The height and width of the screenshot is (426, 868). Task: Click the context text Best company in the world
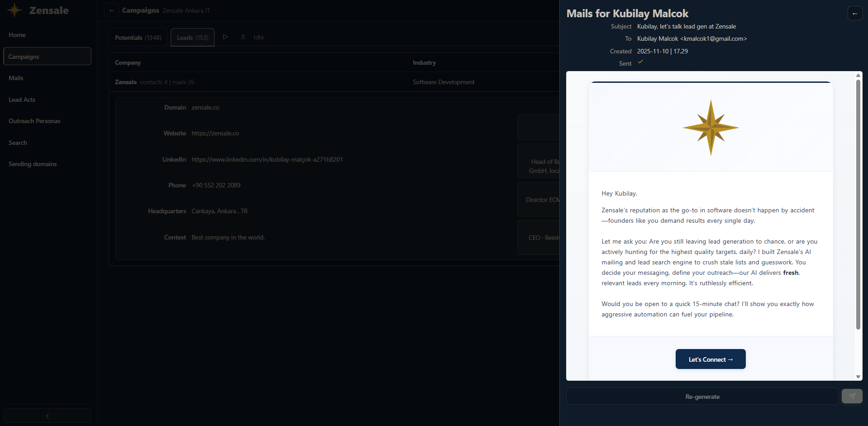tap(228, 237)
